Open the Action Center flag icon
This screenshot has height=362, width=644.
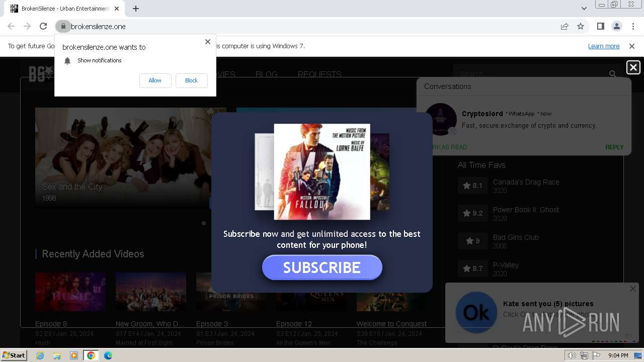[x=596, y=355]
